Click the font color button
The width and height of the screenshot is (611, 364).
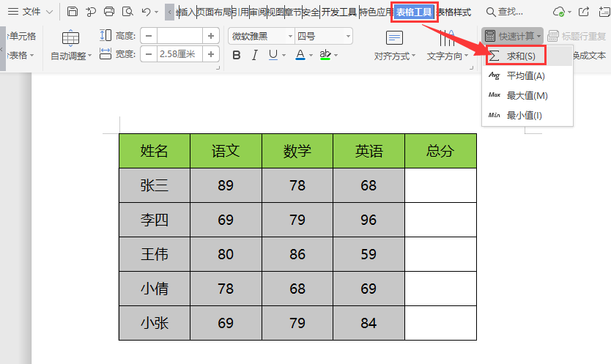(x=300, y=55)
